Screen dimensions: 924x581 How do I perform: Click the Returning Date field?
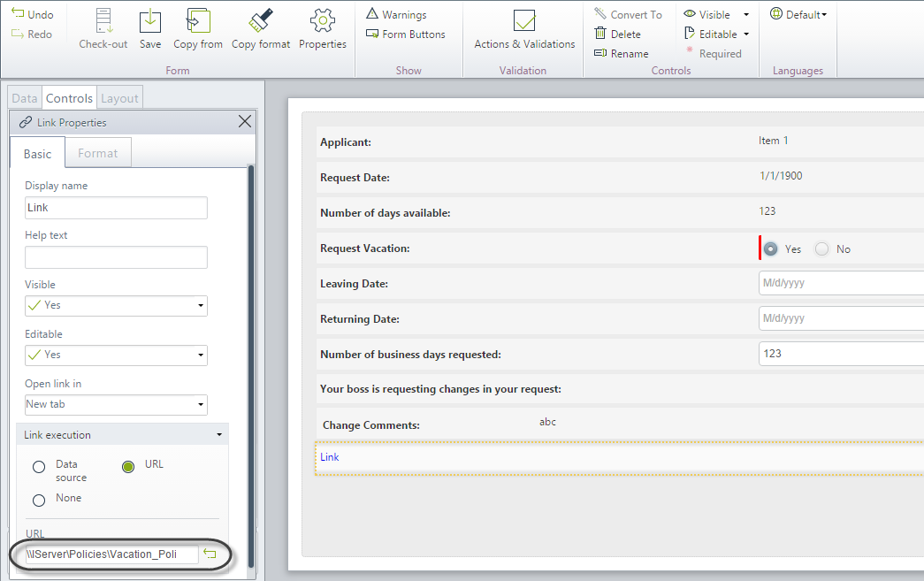pos(841,318)
